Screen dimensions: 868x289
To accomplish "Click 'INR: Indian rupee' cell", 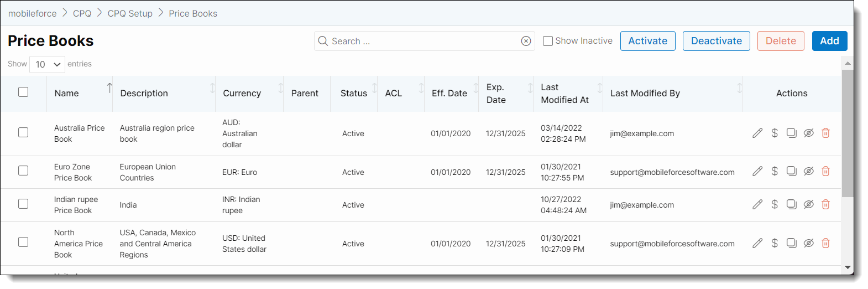I will coord(241,205).
